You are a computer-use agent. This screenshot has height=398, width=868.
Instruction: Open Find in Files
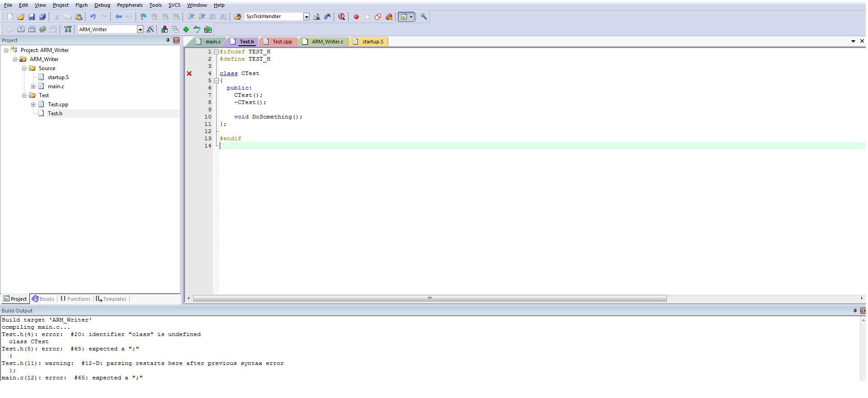click(x=237, y=17)
